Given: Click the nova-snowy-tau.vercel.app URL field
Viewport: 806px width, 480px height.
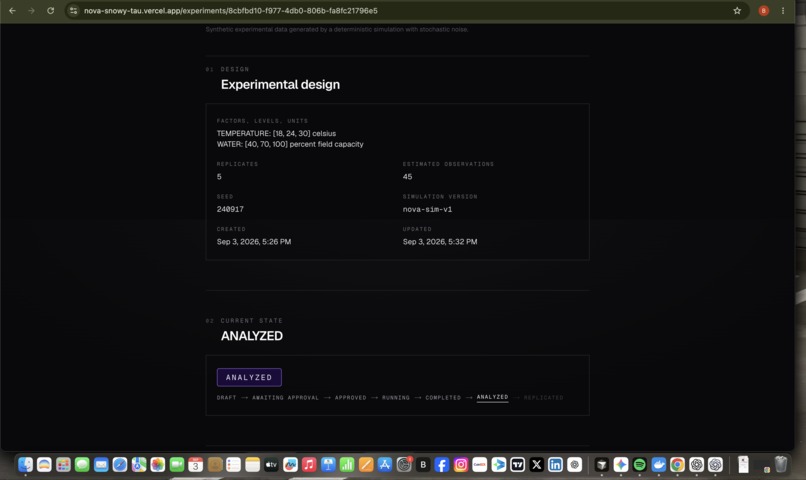Looking at the screenshot, I should point(231,11).
